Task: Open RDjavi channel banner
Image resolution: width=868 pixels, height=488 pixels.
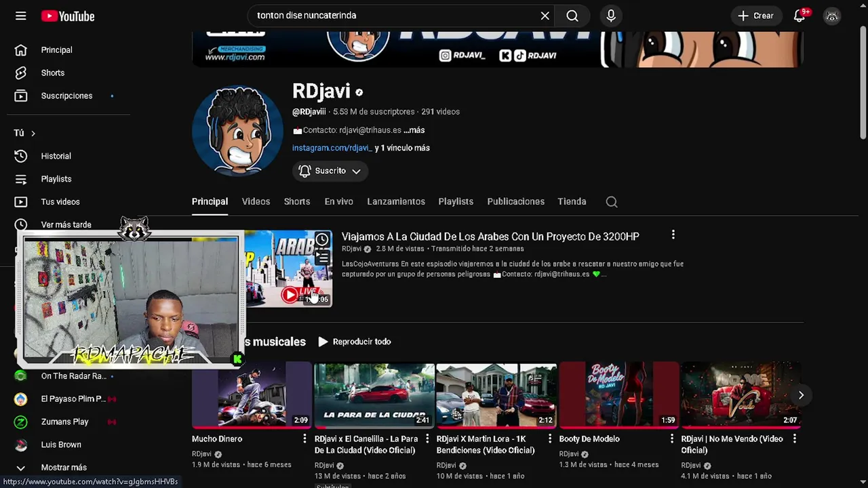Action: click(498, 49)
